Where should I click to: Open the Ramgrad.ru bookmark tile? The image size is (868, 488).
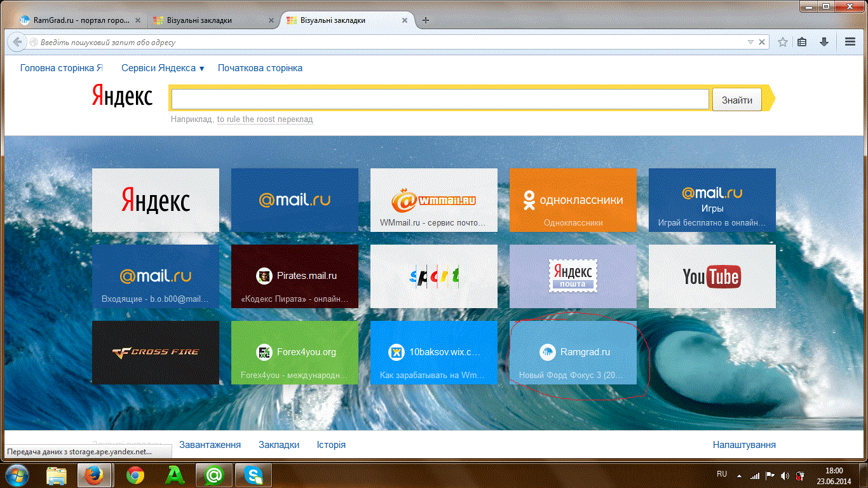[x=573, y=353]
